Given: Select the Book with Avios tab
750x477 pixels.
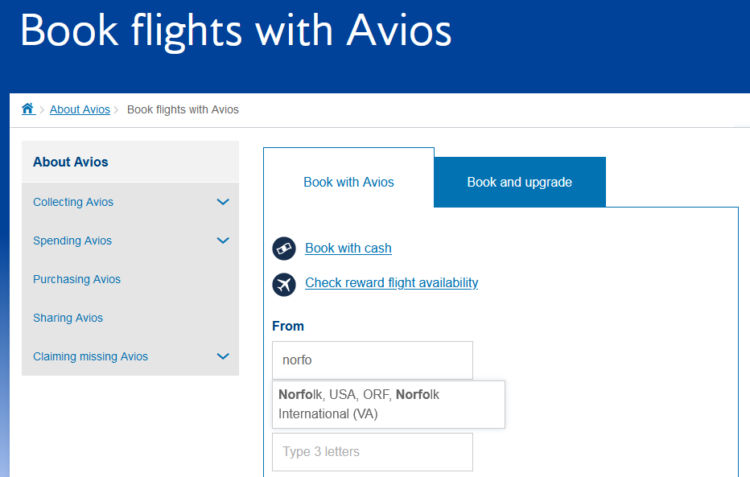Looking at the screenshot, I should click(349, 182).
